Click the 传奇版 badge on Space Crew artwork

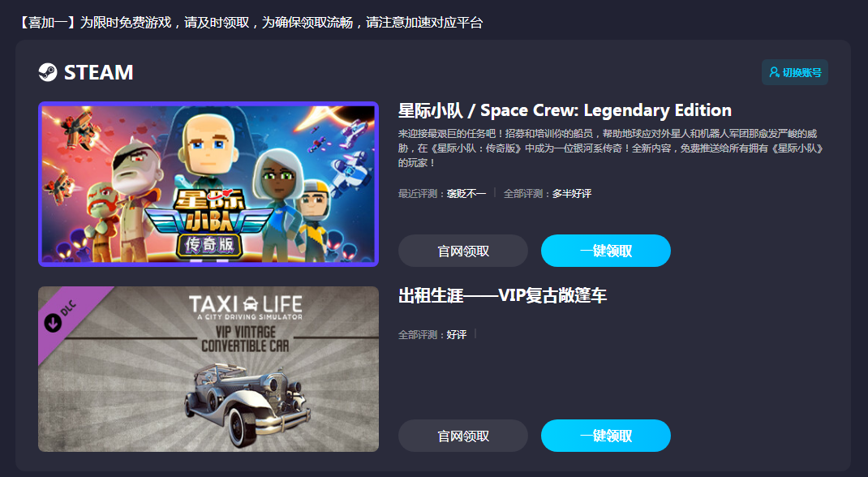[x=209, y=245]
